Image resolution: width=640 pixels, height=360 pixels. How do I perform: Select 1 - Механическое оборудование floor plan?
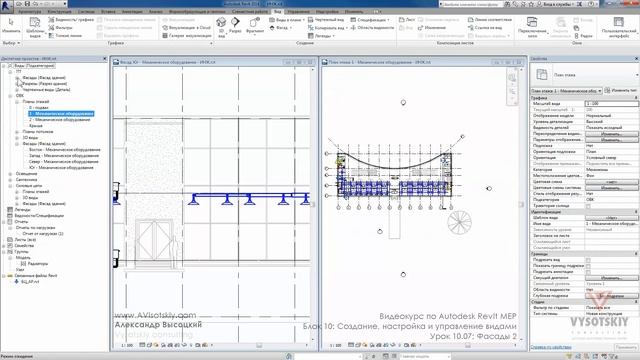point(61,114)
